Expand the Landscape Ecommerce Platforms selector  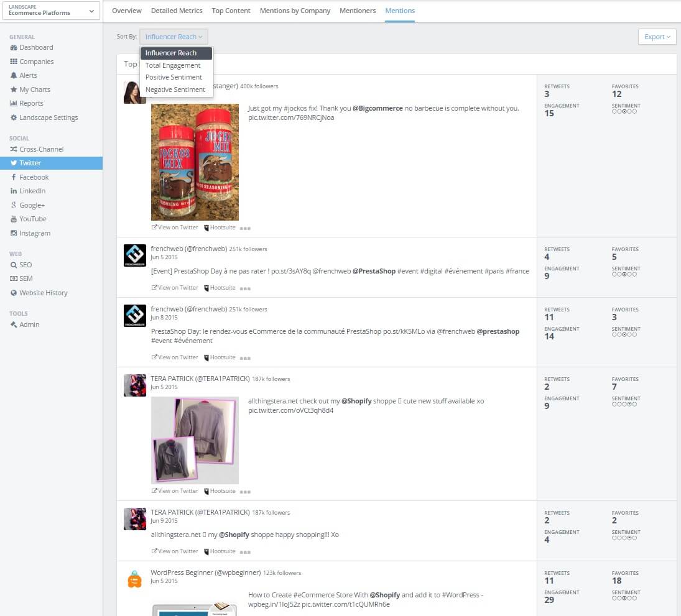51,11
